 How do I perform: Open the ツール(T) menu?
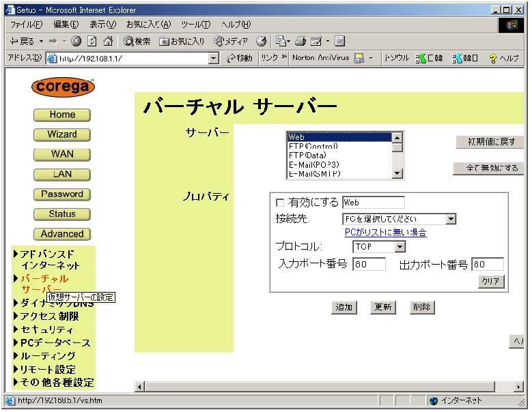pos(196,25)
